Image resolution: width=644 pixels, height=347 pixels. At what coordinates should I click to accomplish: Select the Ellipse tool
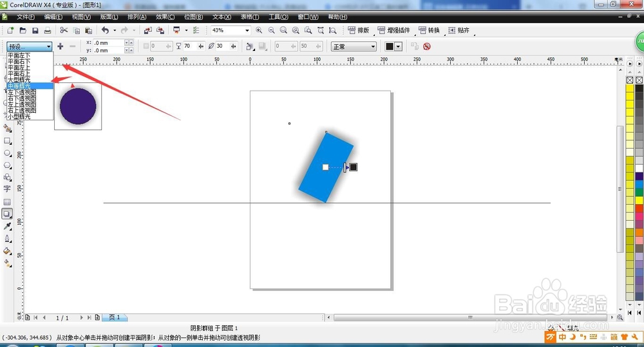[7, 153]
